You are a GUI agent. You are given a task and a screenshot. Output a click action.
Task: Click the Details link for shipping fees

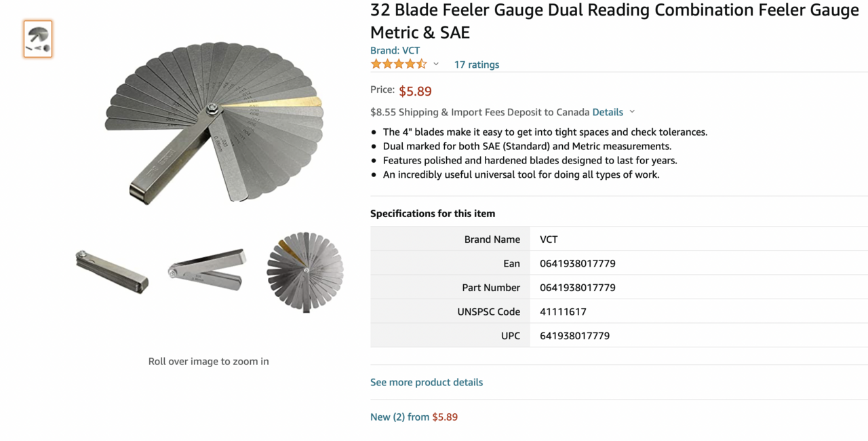tap(608, 112)
